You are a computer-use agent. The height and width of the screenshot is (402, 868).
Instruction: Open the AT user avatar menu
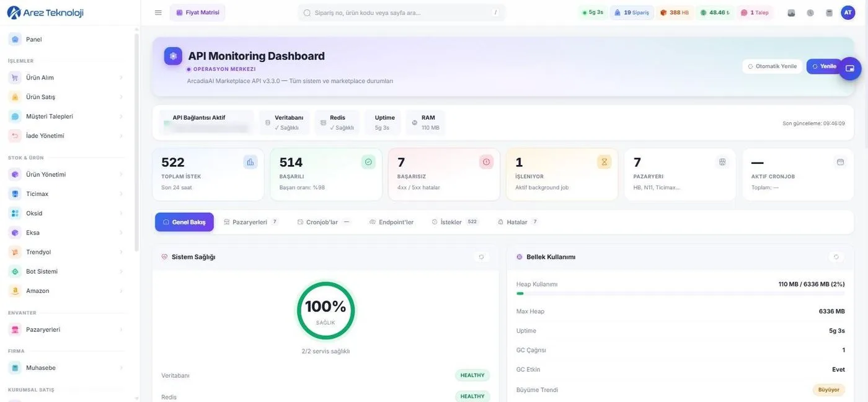848,12
